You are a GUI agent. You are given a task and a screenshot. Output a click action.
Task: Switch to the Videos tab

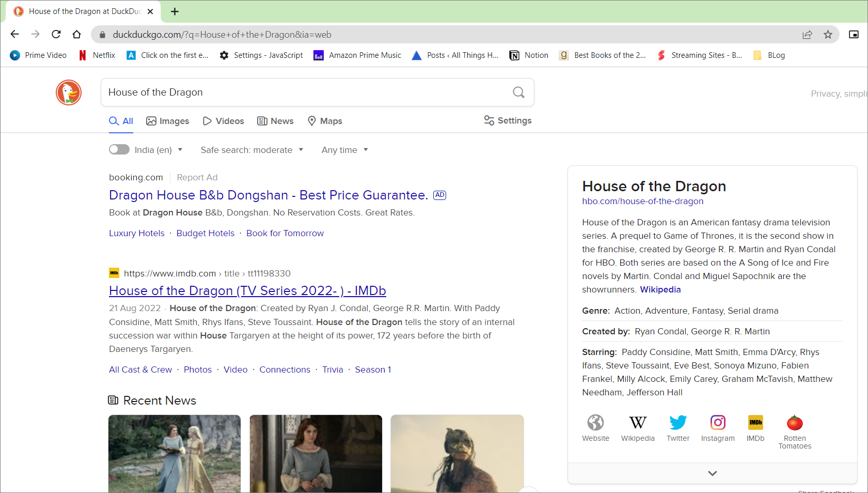coord(223,121)
